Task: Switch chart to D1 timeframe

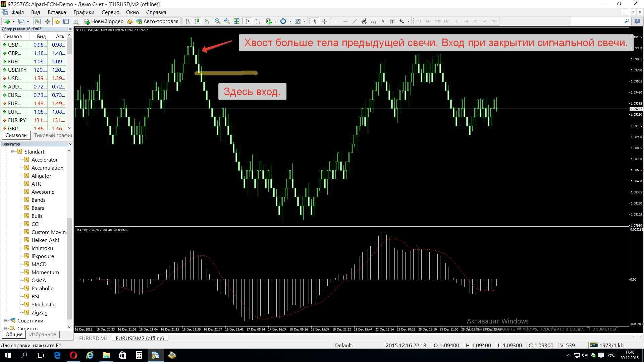Action: pos(475,21)
